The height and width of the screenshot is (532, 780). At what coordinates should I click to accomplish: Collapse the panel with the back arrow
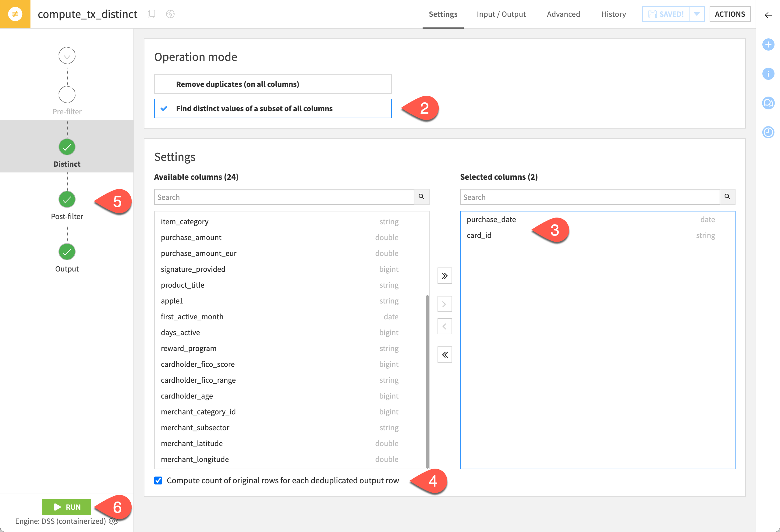tap(768, 15)
